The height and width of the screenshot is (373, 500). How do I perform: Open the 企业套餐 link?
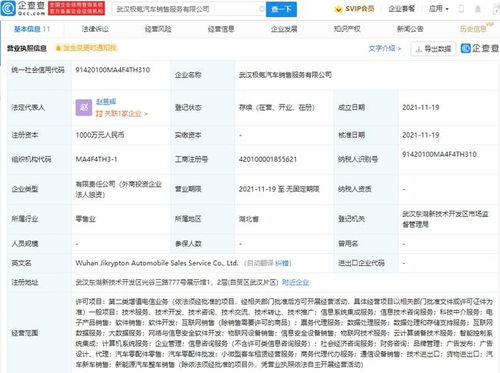click(x=402, y=9)
